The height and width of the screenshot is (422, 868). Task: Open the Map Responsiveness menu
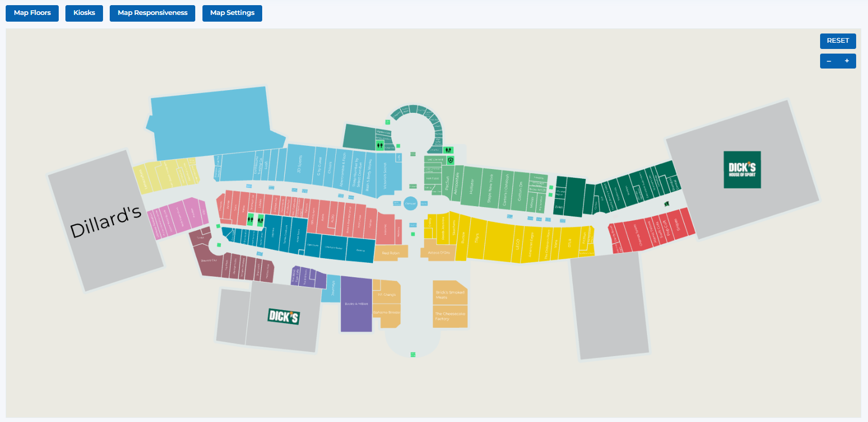click(152, 13)
